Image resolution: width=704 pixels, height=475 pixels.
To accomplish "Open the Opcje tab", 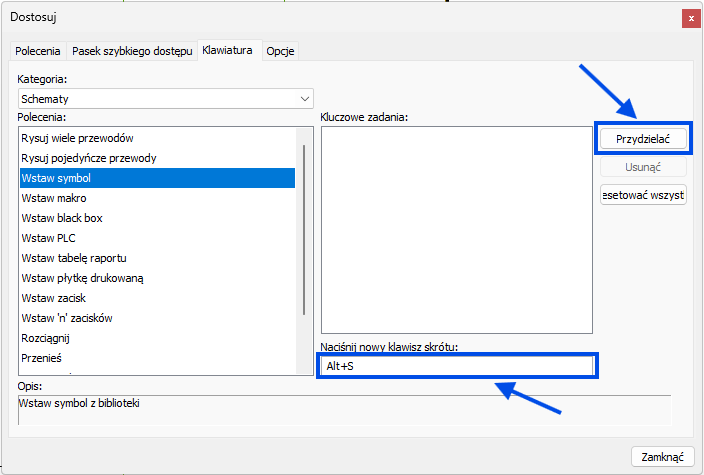I will [x=281, y=51].
